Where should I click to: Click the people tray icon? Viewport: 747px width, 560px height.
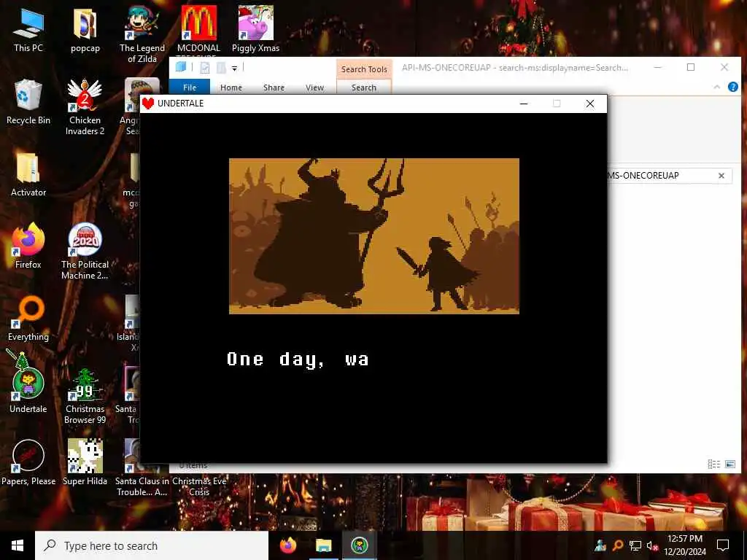(x=600, y=545)
